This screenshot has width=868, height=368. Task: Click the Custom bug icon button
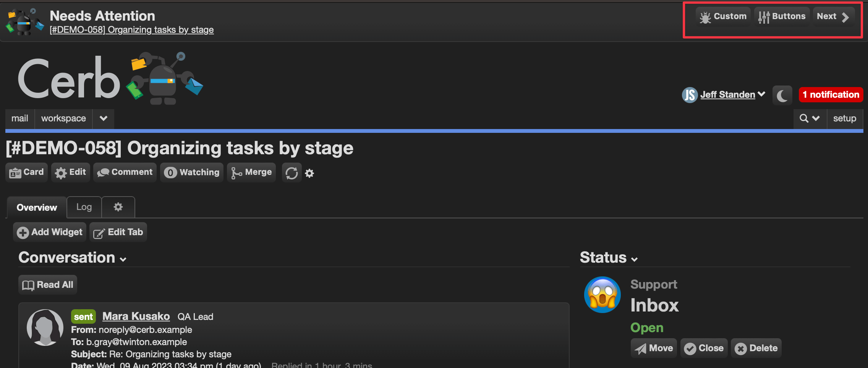pyautogui.click(x=723, y=17)
